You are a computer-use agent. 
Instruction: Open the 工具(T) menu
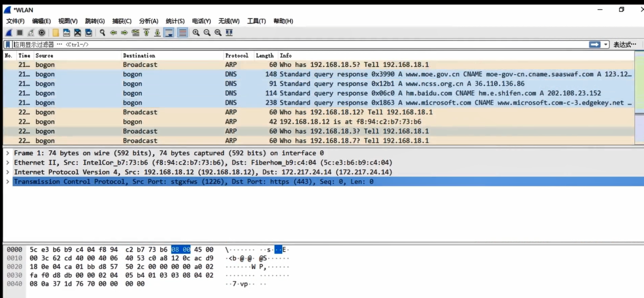coord(256,21)
